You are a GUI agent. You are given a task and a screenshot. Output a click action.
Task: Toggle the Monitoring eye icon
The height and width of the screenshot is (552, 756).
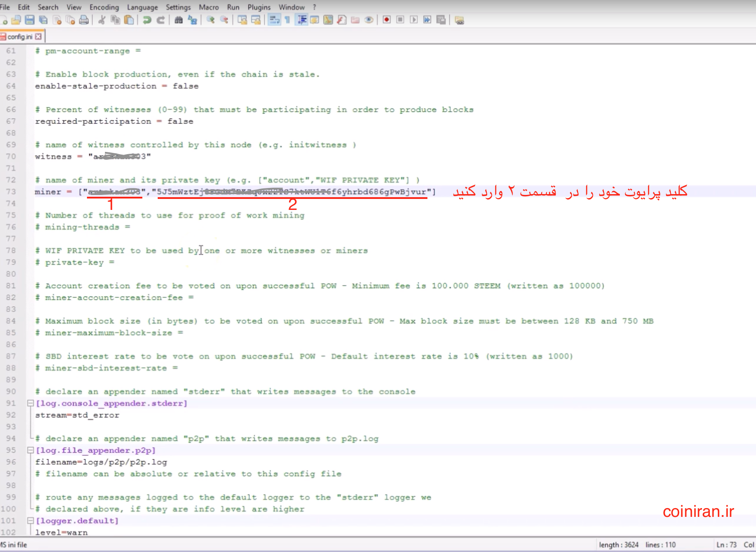click(x=369, y=20)
